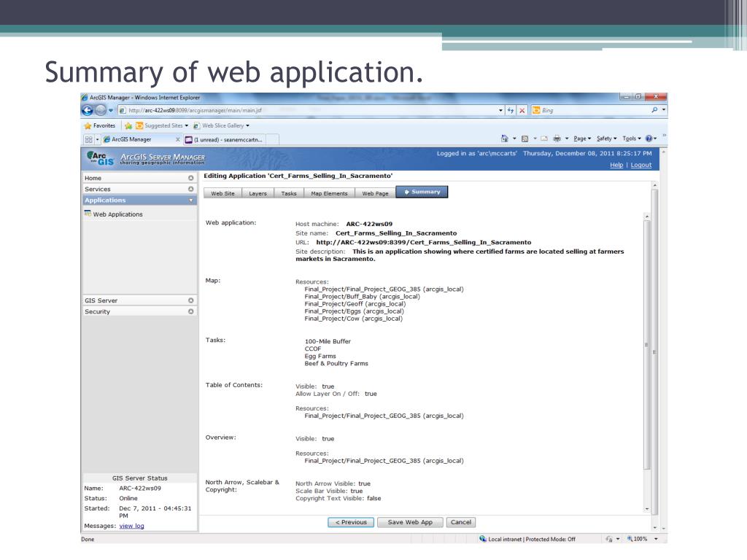Screen dimensions: 747x560
Task: Click the '100-Mile Buffer' task entry
Action: 328,341
